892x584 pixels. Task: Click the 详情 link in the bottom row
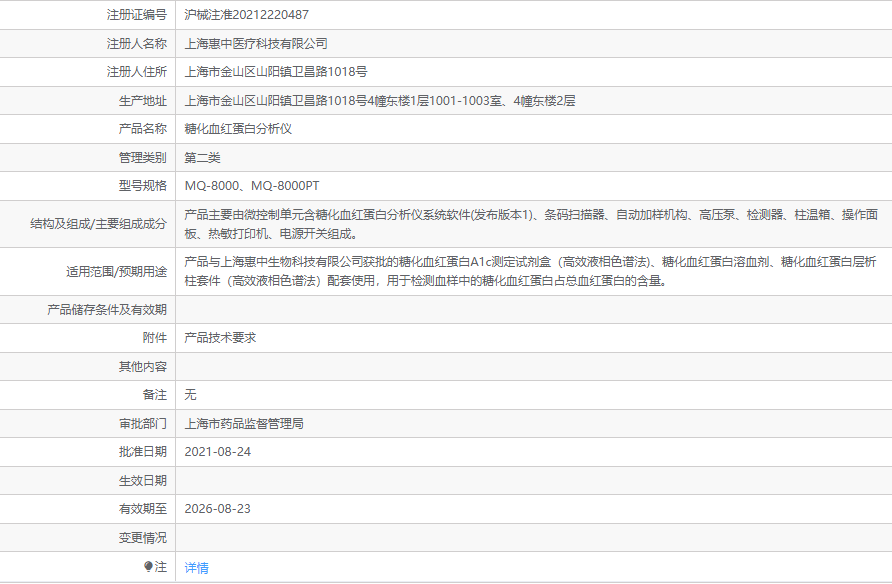coord(197,567)
